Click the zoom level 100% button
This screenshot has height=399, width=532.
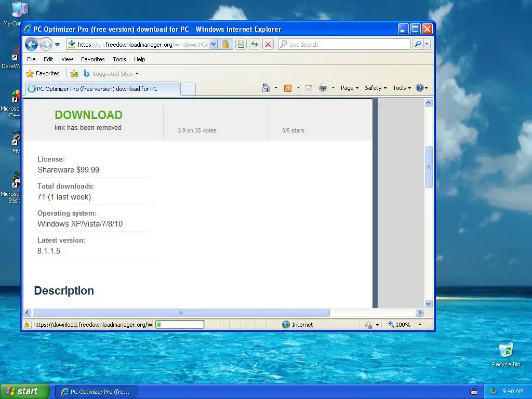pyautogui.click(x=400, y=325)
